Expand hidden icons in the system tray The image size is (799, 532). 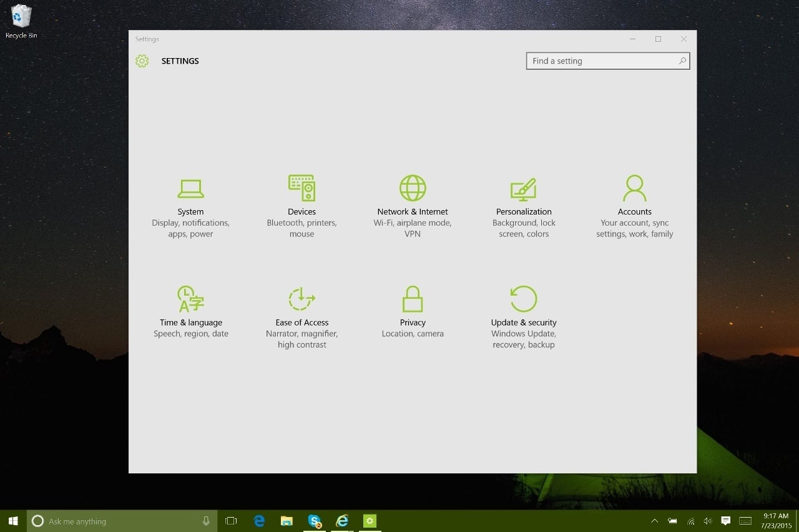[654, 520]
